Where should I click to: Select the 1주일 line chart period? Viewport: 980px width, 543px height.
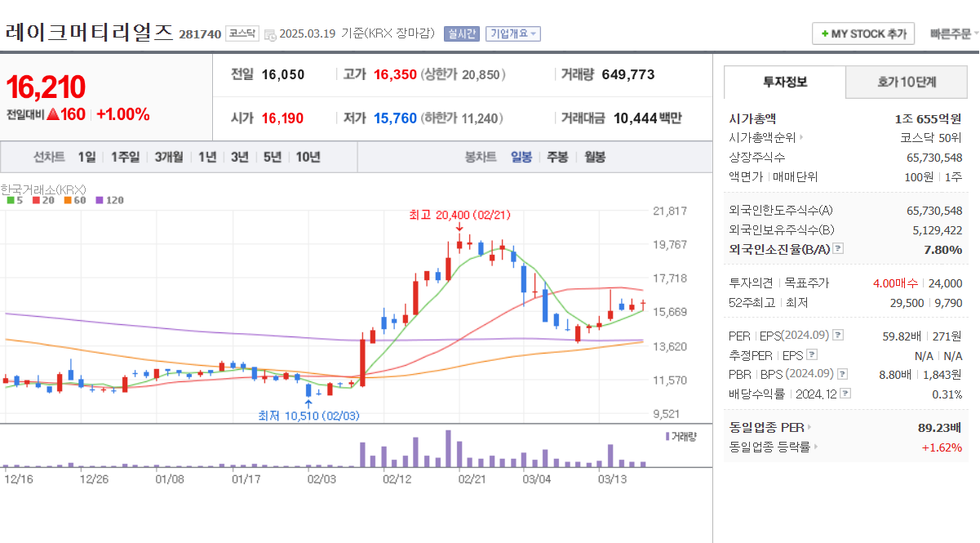click(126, 157)
